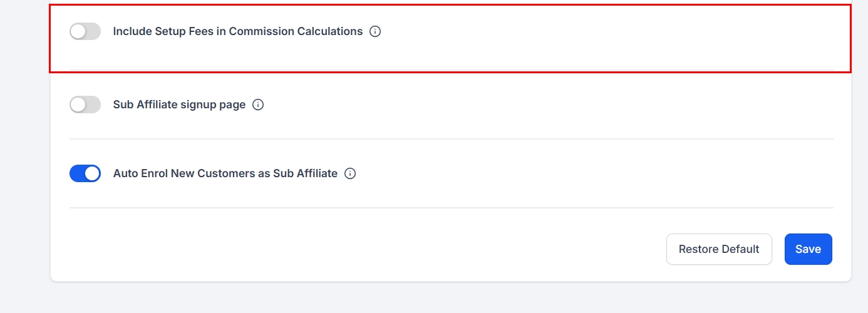Image resolution: width=868 pixels, height=313 pixels.
Task: Click the Include Setup Fees label text
Action: [237, 31]
